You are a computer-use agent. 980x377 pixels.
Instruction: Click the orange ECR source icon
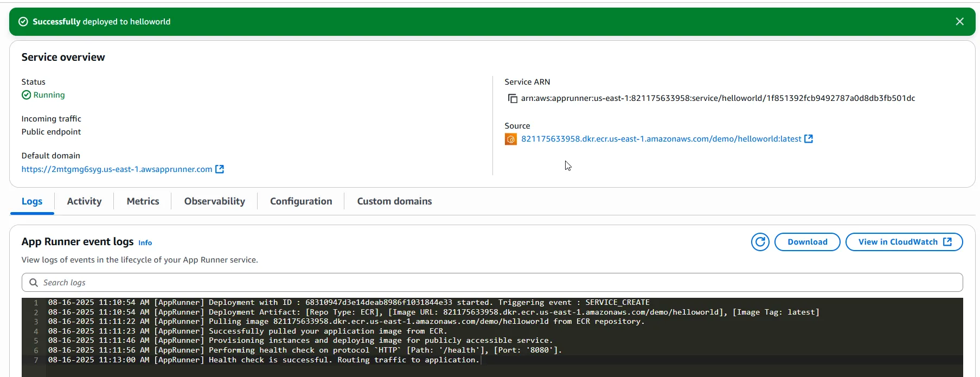click(511, 139)
